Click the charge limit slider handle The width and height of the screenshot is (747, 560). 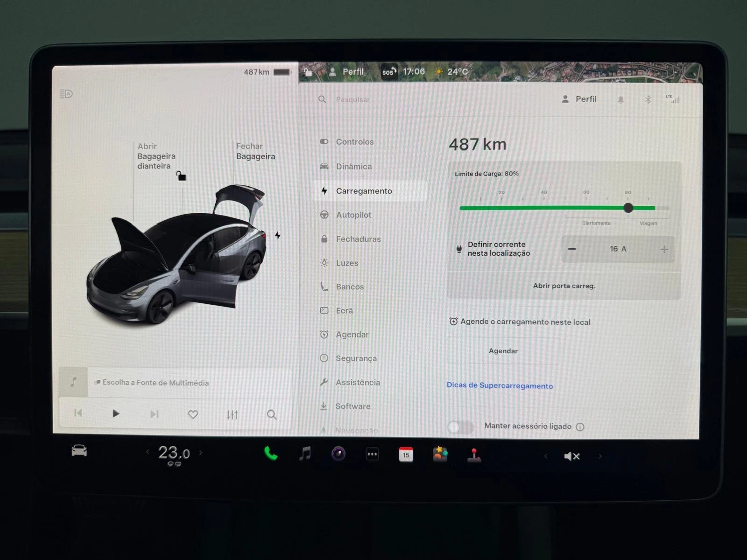pyautogui.click(x=628, y=208)
